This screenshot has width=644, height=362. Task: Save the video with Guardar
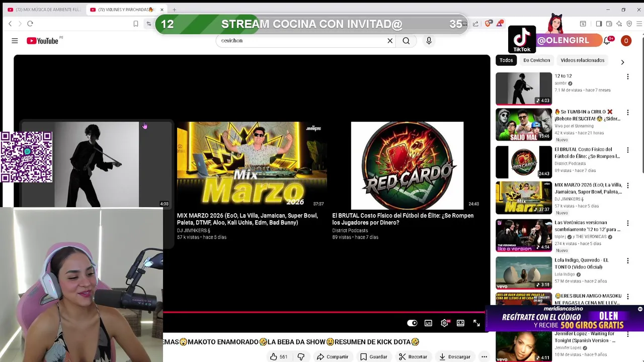pos(373,356)
